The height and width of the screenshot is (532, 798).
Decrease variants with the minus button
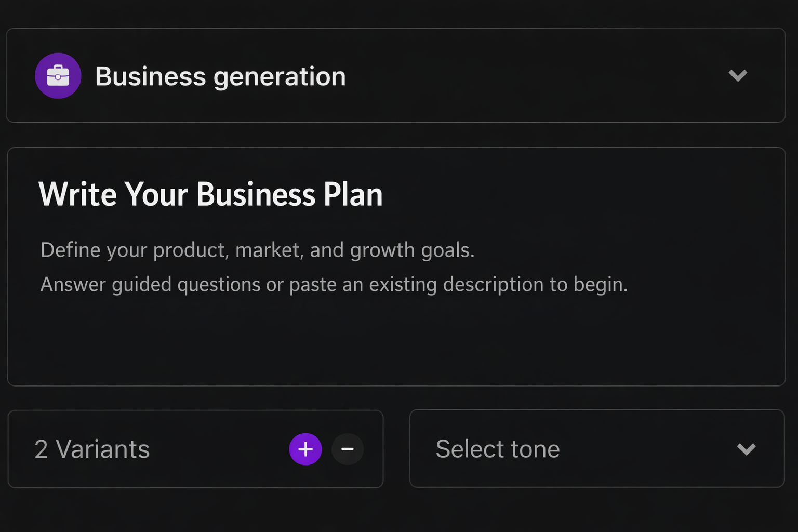click(348, 449)
